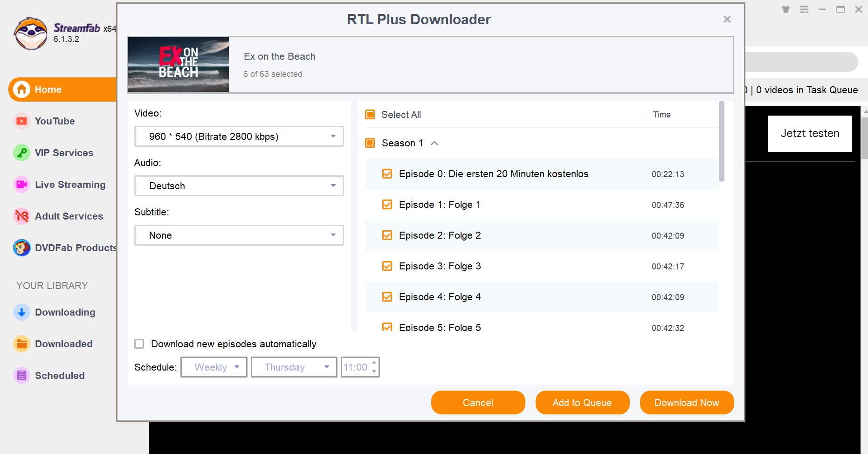The width and height of the screenshot is (868, 454).
Task: Uncheck Episode 1: Folge 1 checkbox
Action: click(x=387, y=205)
